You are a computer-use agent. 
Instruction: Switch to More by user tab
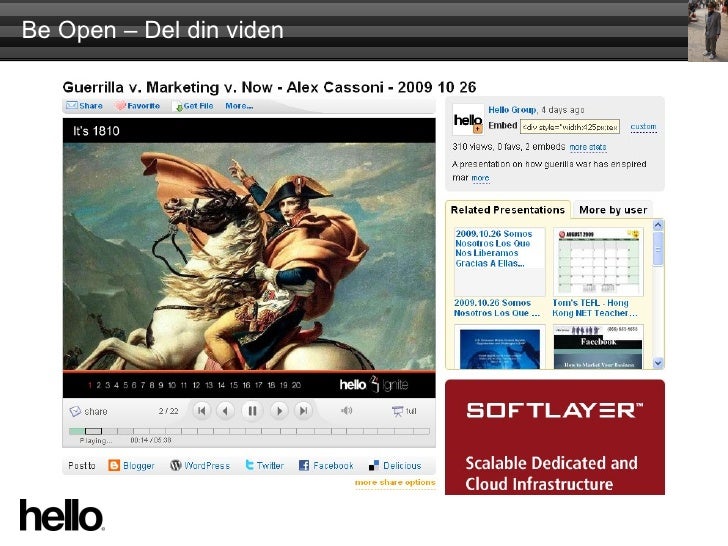613,210
